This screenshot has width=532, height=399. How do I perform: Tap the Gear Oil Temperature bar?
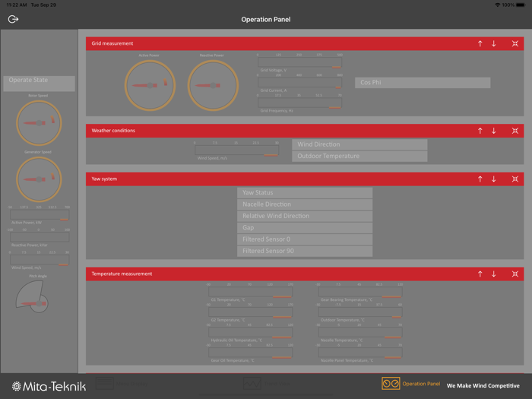[250, 353]
